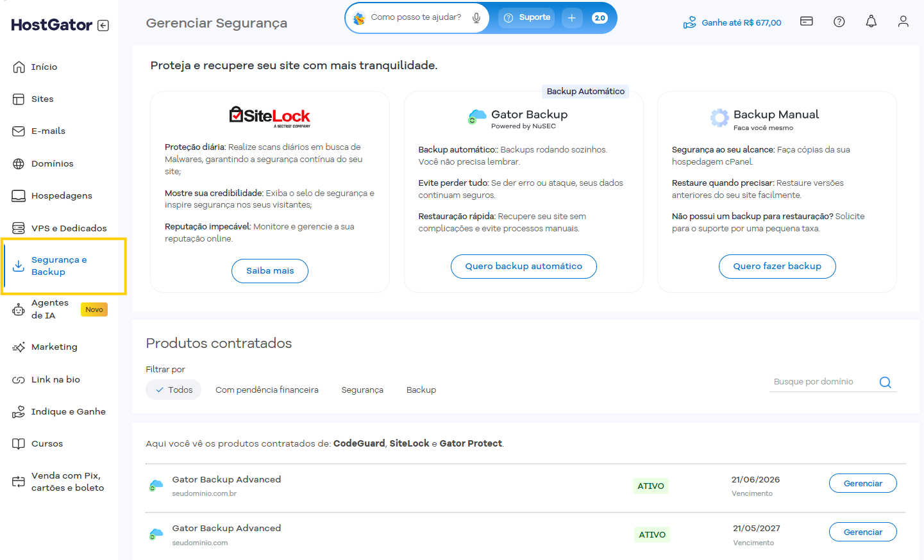Click the cloud icon beside seudominio.com.br
The height and width of the screenshot is (560, 924).
pyautogui.click(x=156, y=485)
